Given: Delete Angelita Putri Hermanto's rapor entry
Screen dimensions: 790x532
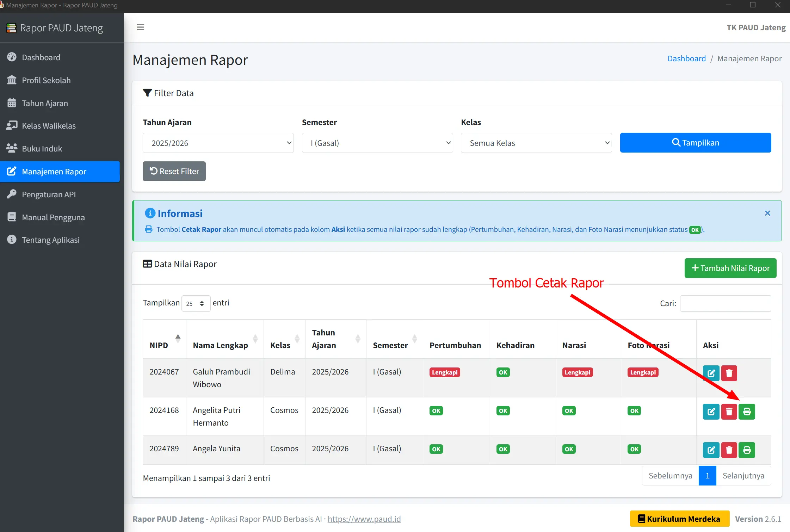Looking at the screenshot, I should pos(729,411).
